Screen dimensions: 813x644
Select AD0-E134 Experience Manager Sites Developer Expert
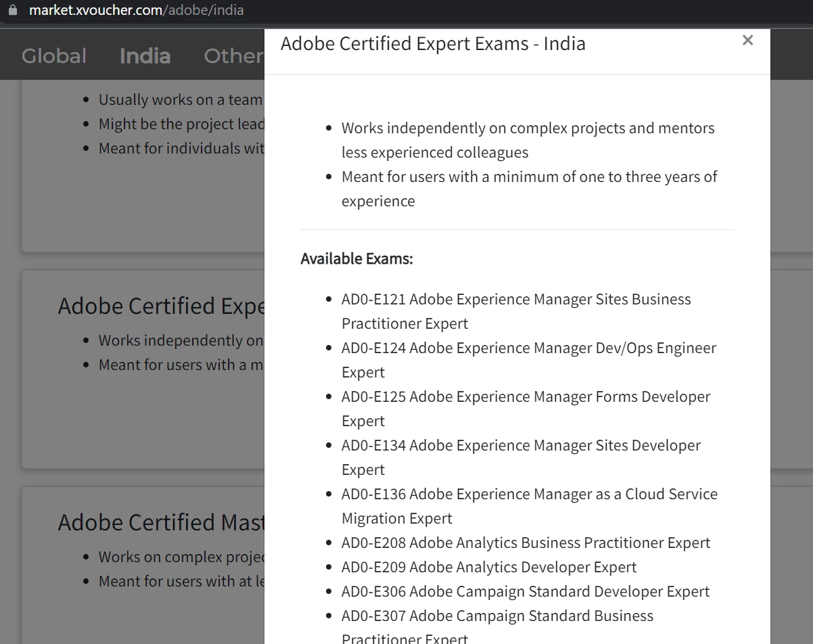(521, 457)
